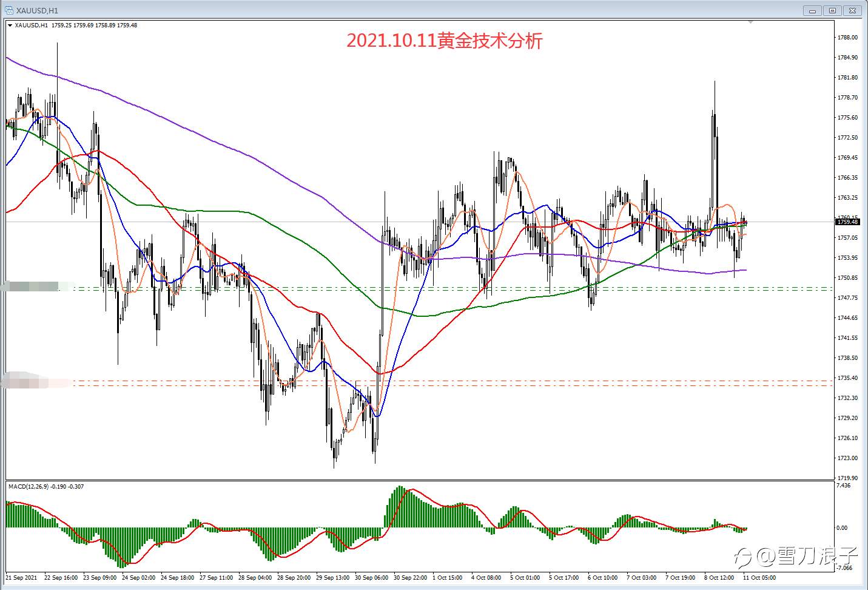Image resolution: width=868 pixels, height=590 pixels.
Task: Select the current price label 1759.48
Action: tap(847, 222)
